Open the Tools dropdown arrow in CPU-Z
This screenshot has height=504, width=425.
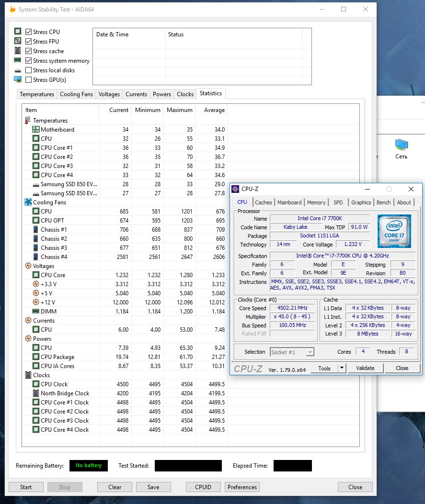click(x=342, y=368)
